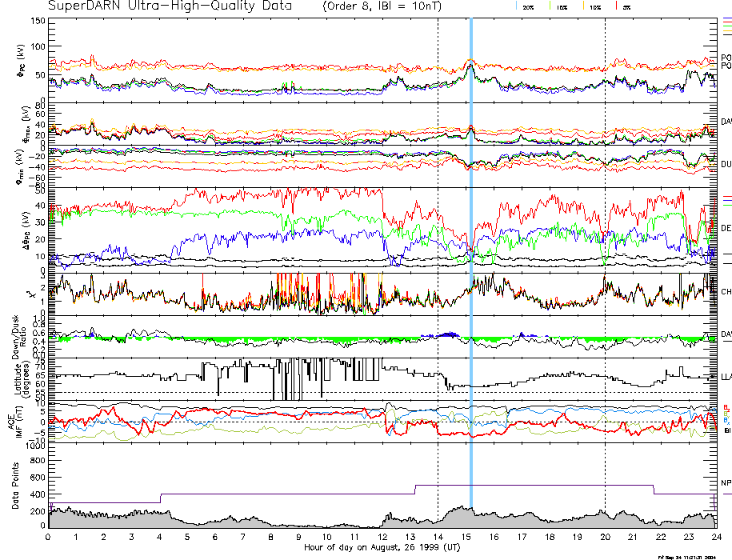Click the '800' tick on Data Points panel
This screenshot has width=732, height=560.
[x=38, y=461]
